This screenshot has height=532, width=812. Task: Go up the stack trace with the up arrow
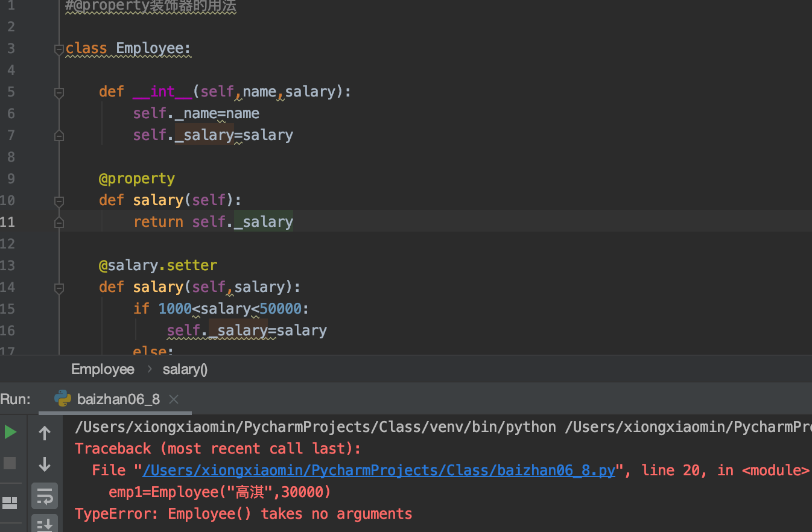[45, 432]
